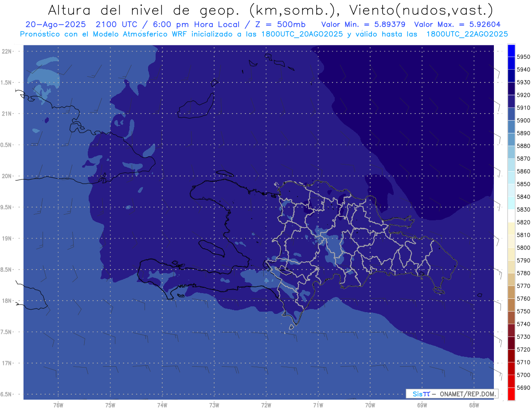This screenshot has width=532, height=411.
Task: Click the 5930 color bar label
Action: (524, 82)
